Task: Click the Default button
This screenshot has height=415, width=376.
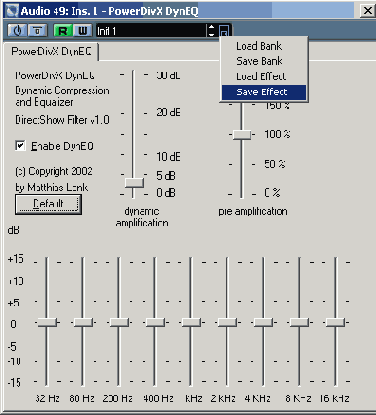Action: click(x=48, y=203)
